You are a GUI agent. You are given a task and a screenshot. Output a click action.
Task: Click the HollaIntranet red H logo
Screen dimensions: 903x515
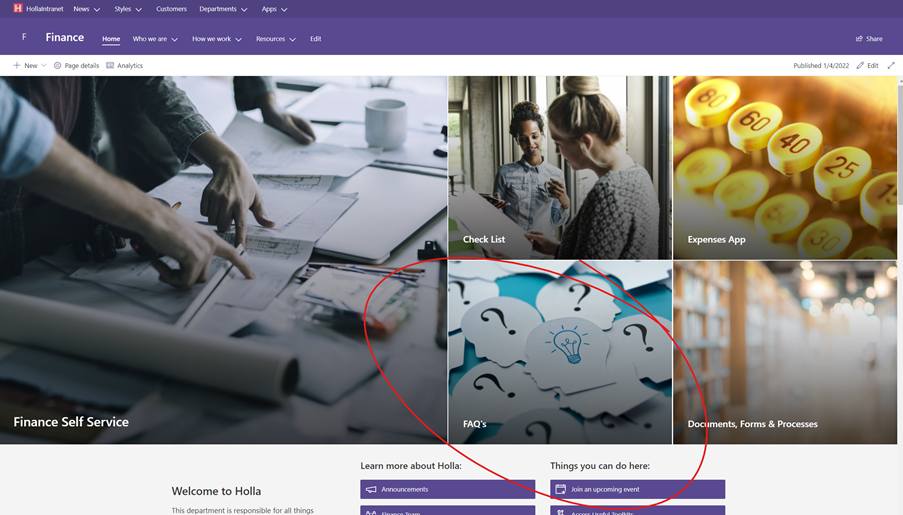(18, 9)
